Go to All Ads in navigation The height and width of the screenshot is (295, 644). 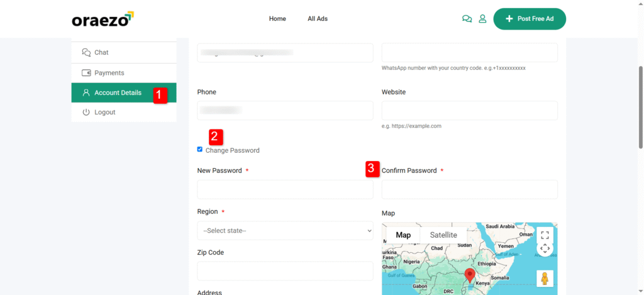[x=318, y=19]
